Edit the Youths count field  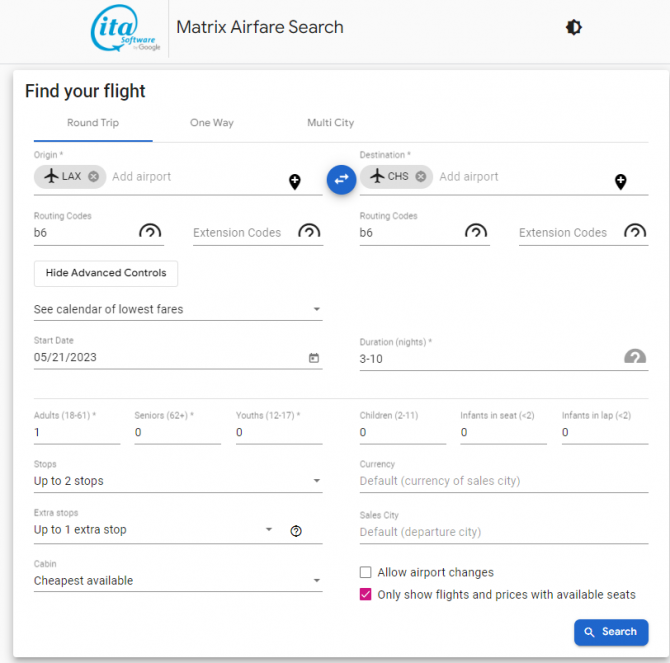[279, 433]
